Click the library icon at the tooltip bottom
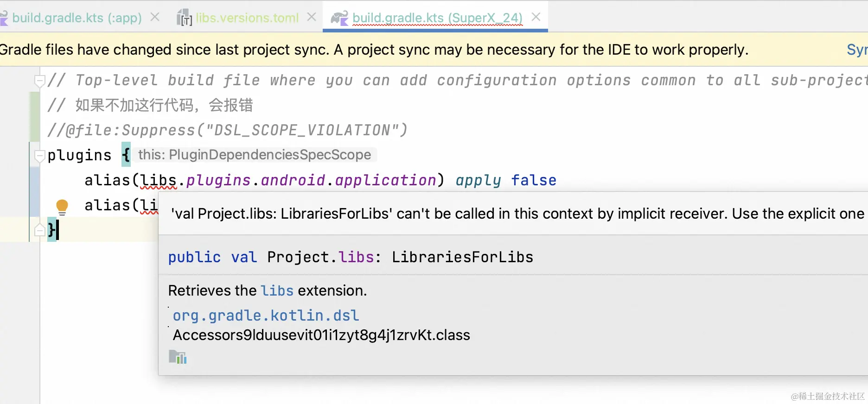The height and width of the screenshot is (404, 868). (178, 357)
